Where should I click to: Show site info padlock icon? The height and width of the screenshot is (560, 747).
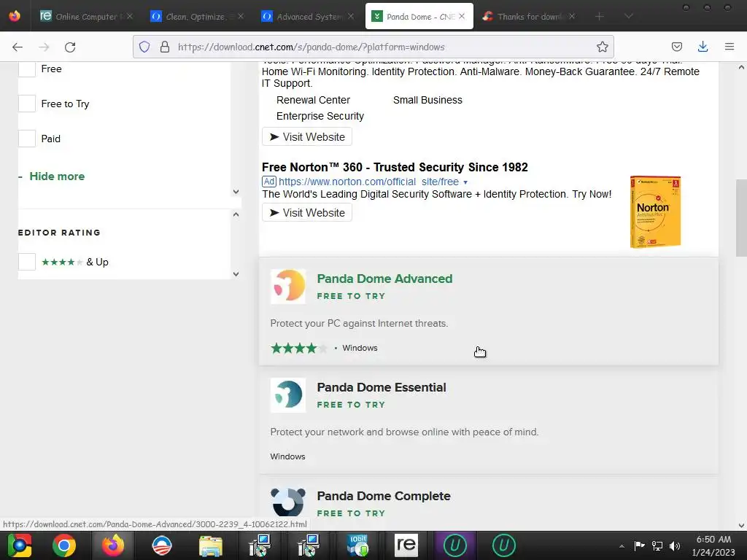[165, 47]
